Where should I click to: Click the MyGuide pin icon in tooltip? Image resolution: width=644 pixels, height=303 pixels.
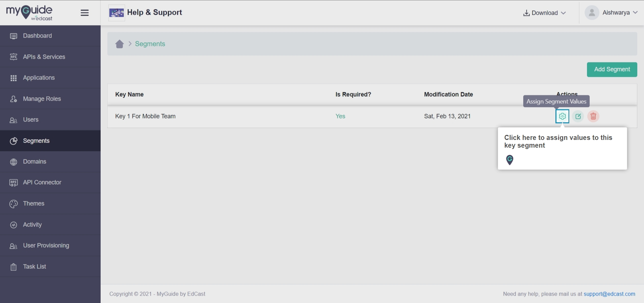(509, 160)
